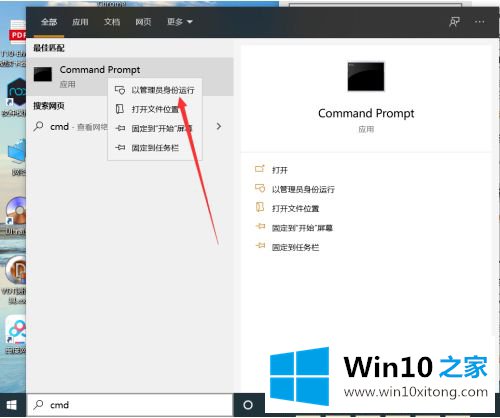Click 以管理员身份运行 in the preview pane
The height and width of the screenshot is (418, 500).
tap(303, 189)
